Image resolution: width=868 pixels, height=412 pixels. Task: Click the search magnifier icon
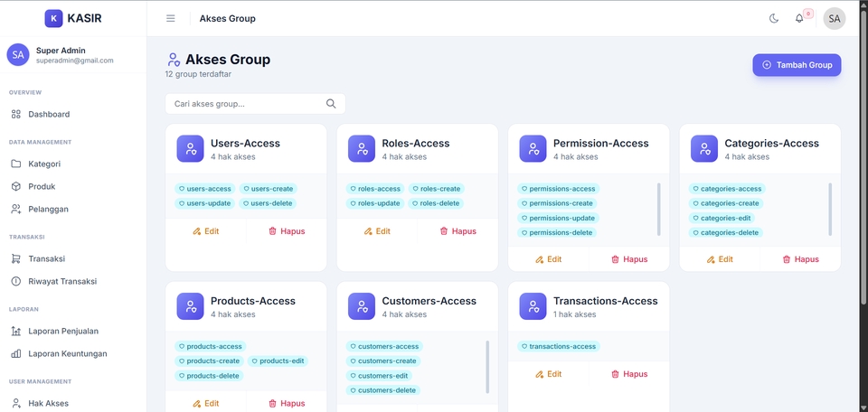331,103
